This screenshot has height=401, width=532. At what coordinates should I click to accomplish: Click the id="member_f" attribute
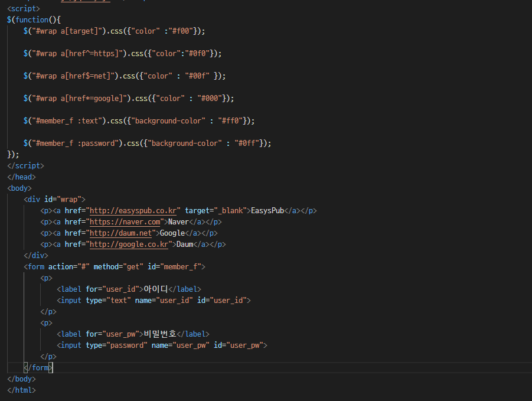click(x=174, y=267)
